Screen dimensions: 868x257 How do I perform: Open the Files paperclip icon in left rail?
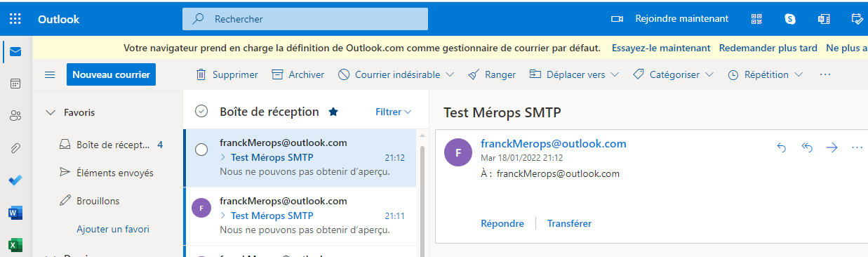point(15,148)
